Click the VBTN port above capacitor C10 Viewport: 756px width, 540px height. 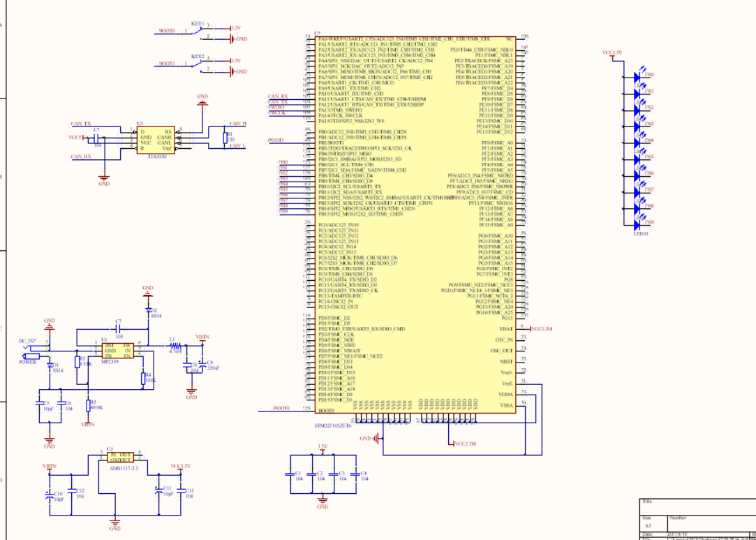[x=49, y=467]
